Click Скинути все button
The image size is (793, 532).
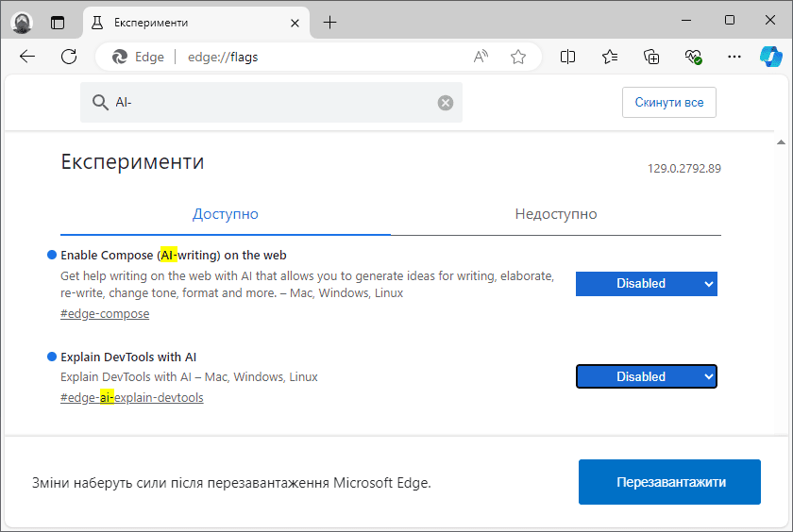[x=668, y=103]
